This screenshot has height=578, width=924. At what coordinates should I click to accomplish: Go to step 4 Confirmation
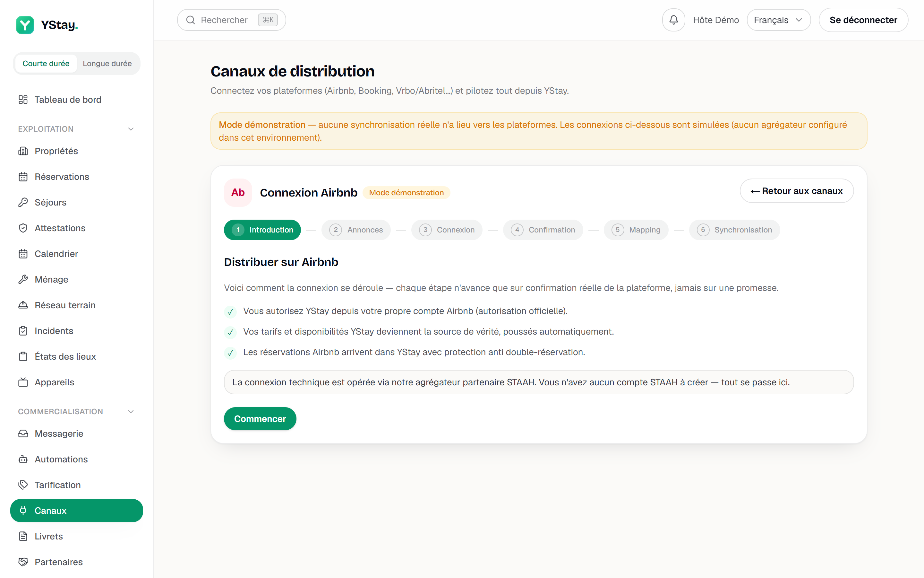click(543, 230)
